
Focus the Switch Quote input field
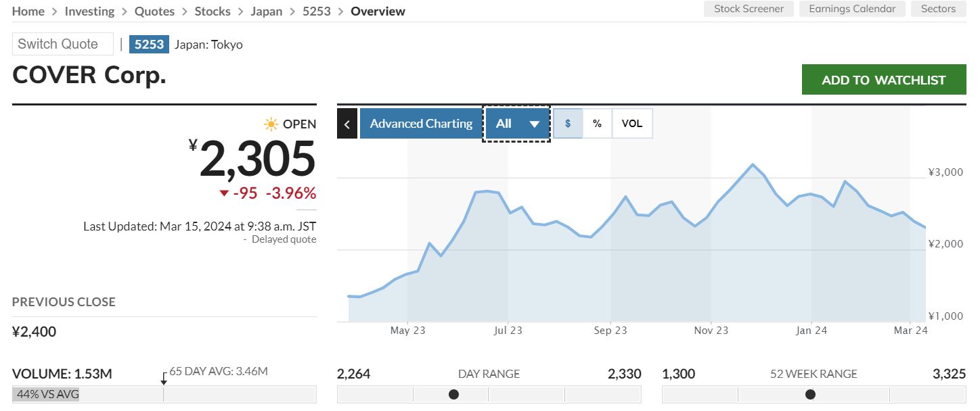coord(63,44)
